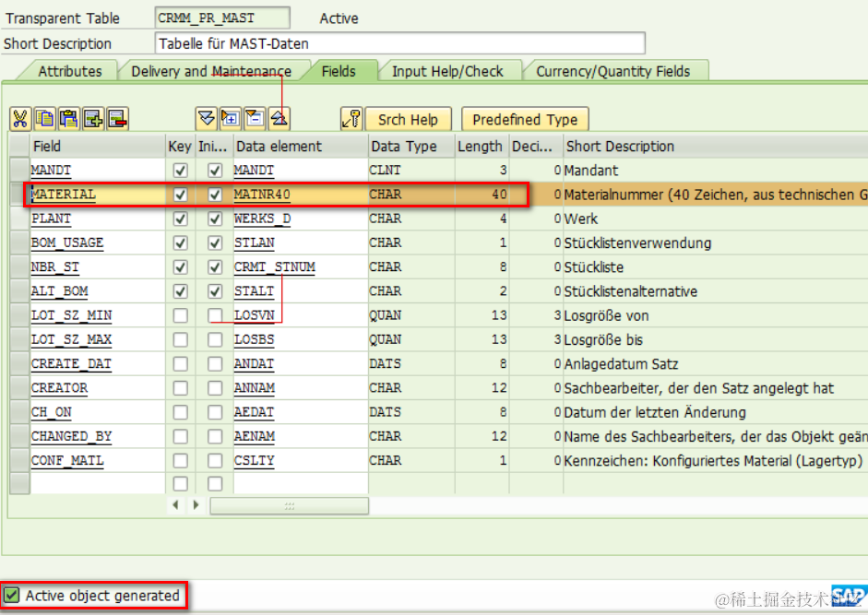Toggle Key checkbox for MANDT
The width and height of the screenshot is (868, 615).
coord(180,170)
